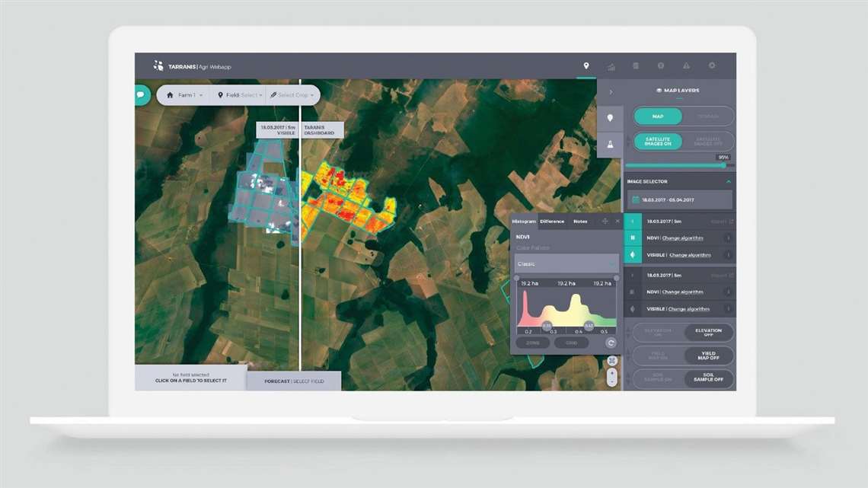Screen dimensions: 868x488
Task: Click the 18.03.2017 VISIBLE map label
Action: pyautogui.click(x=277, y=130)
